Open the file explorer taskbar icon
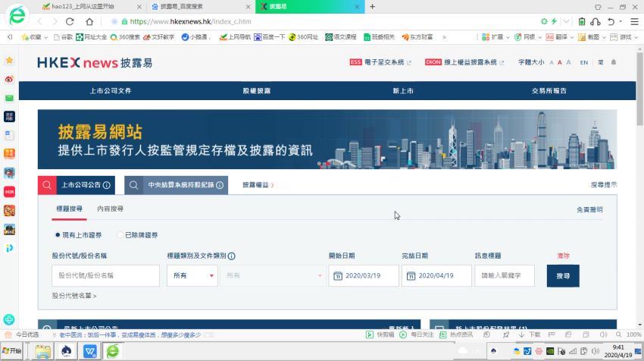Viewport: 644px width, 361px height. (42, 351)
